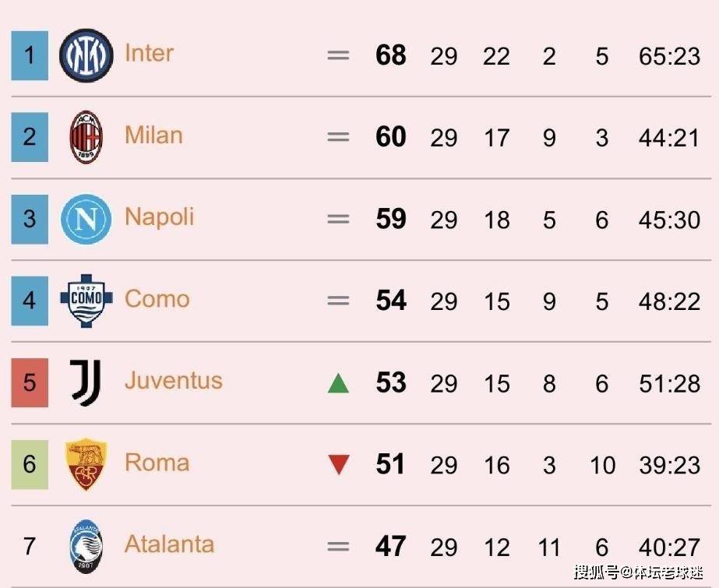Screen dimensions: 719x588
Task: Click Roma red down-arrow movement indicator
Action: (x=338, y=465)
